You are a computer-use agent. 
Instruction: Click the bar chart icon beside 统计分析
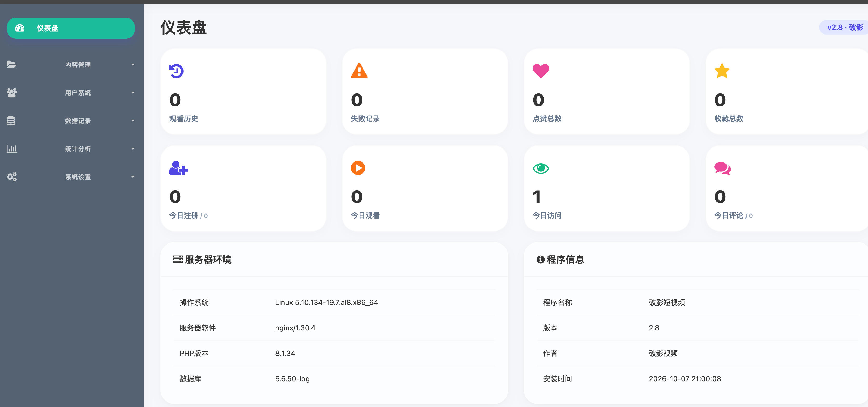[12, 148]
